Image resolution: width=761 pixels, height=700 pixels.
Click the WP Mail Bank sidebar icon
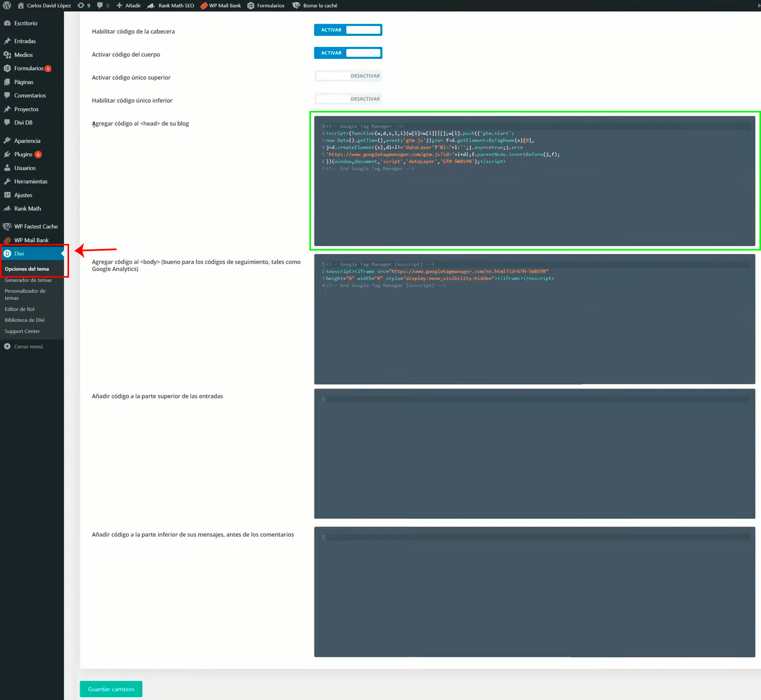click(7, 240)
